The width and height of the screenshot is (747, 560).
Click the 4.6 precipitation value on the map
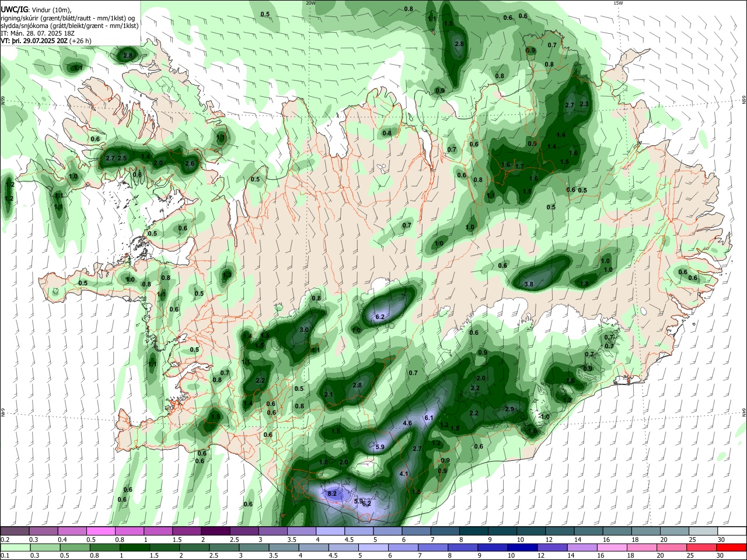407,423
